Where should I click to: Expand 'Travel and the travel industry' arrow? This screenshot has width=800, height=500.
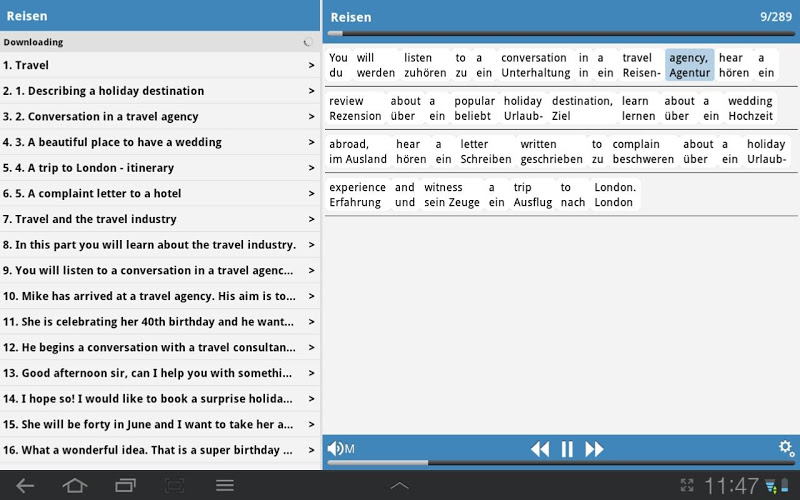click(x=311, y=219)
